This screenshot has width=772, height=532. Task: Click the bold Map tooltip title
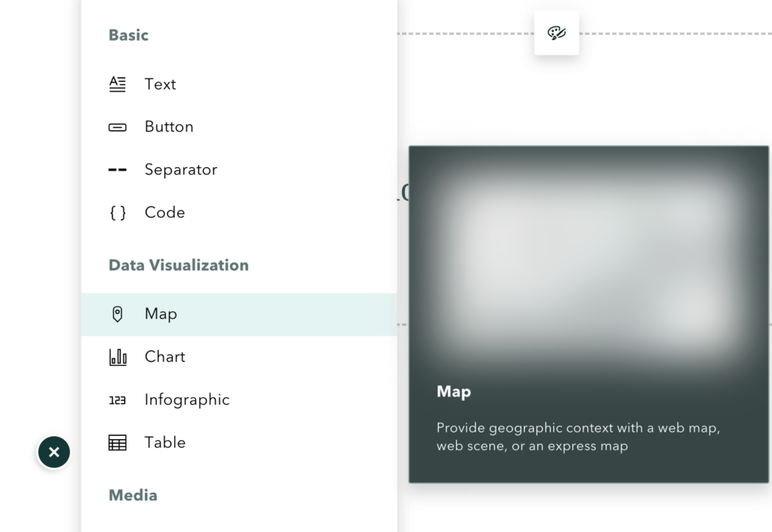(453, 392)
